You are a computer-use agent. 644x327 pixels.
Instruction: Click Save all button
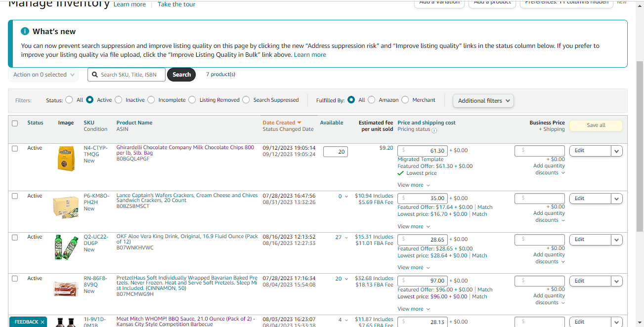click(596, 125)
